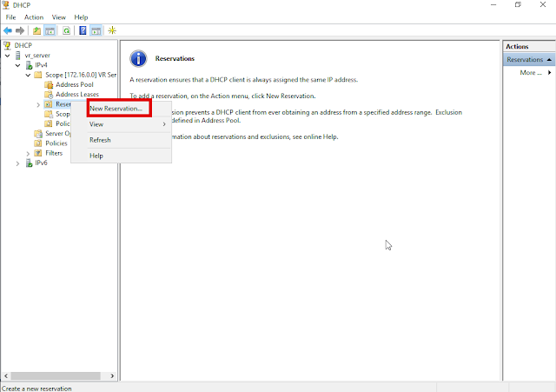Click the blue Back arrow toolbar icon

click(8, 30)
